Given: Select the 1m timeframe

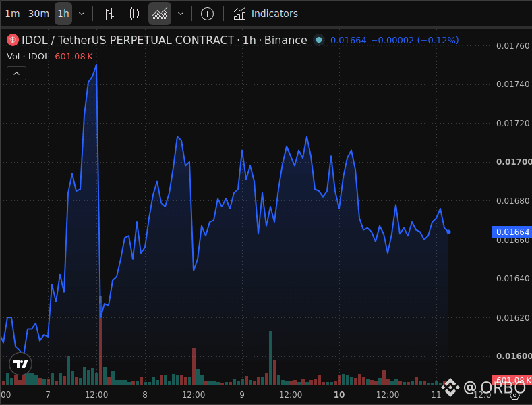Looking at the screenshot, I should click(12, 13).
